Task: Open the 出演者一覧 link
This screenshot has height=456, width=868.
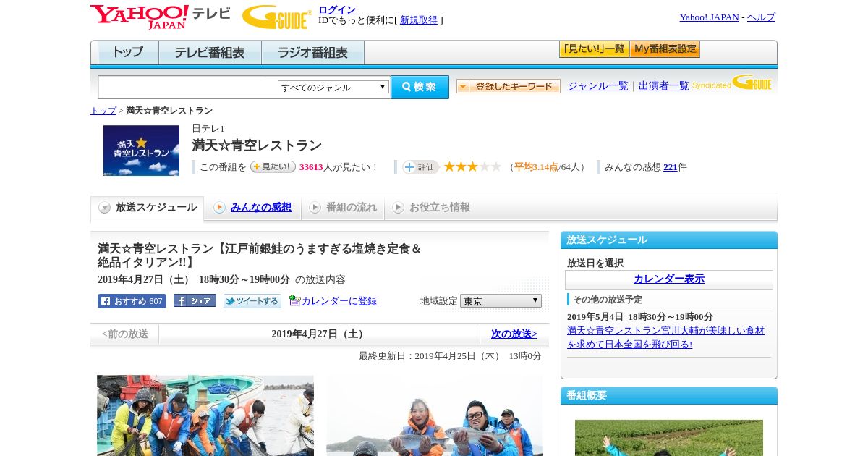Action: click(x=664, y=85)
